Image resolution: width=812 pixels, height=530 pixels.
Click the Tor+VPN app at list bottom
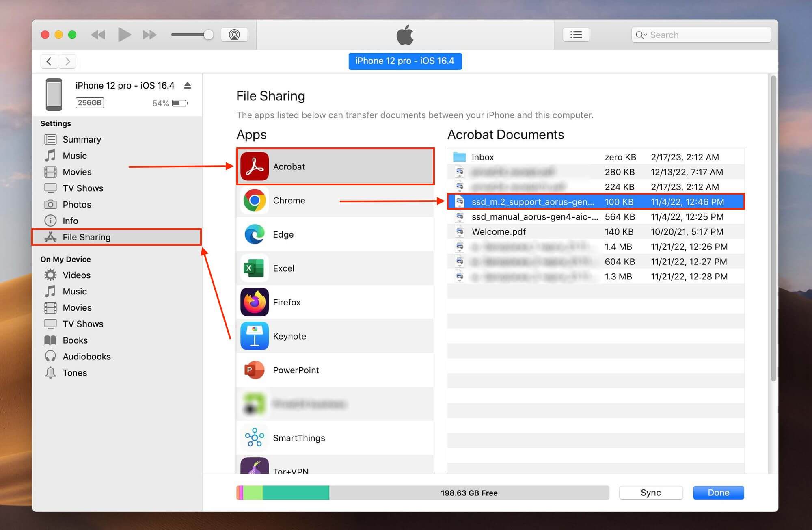click(335, 465)
